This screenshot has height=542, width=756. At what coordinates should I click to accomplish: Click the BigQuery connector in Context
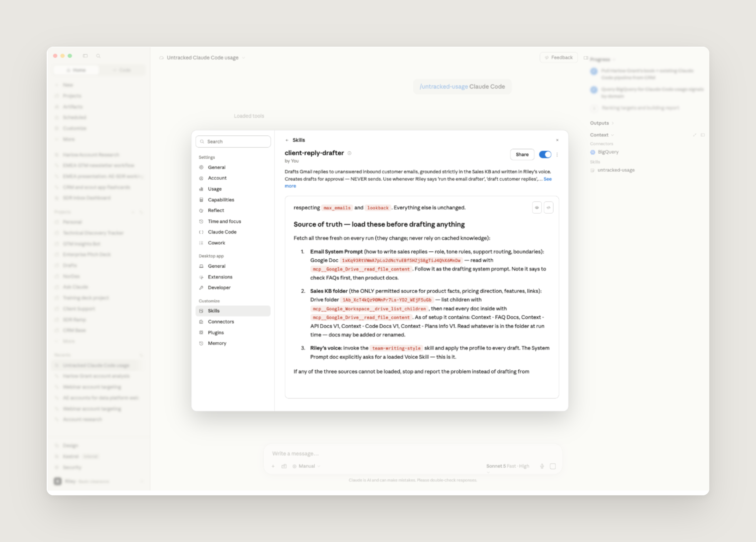604,152
